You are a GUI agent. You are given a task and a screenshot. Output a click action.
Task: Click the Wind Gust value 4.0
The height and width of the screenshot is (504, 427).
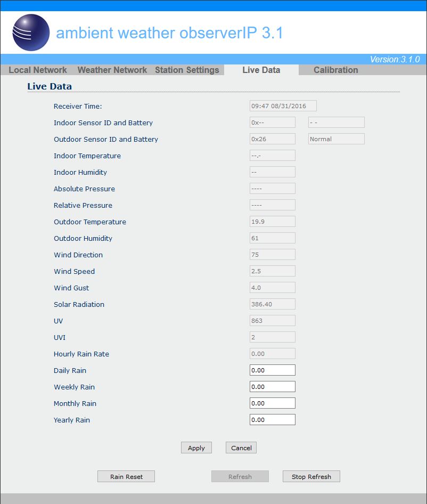[273, 288]
